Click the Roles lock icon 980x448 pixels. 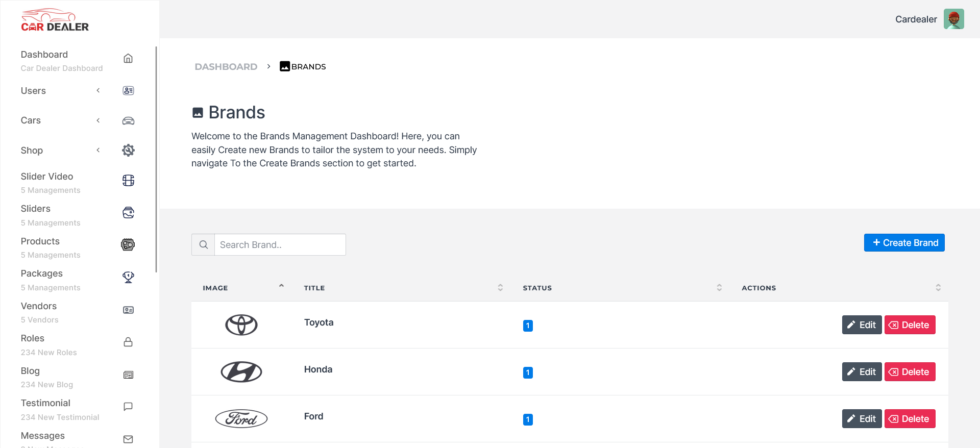click(x=128, y=342)
